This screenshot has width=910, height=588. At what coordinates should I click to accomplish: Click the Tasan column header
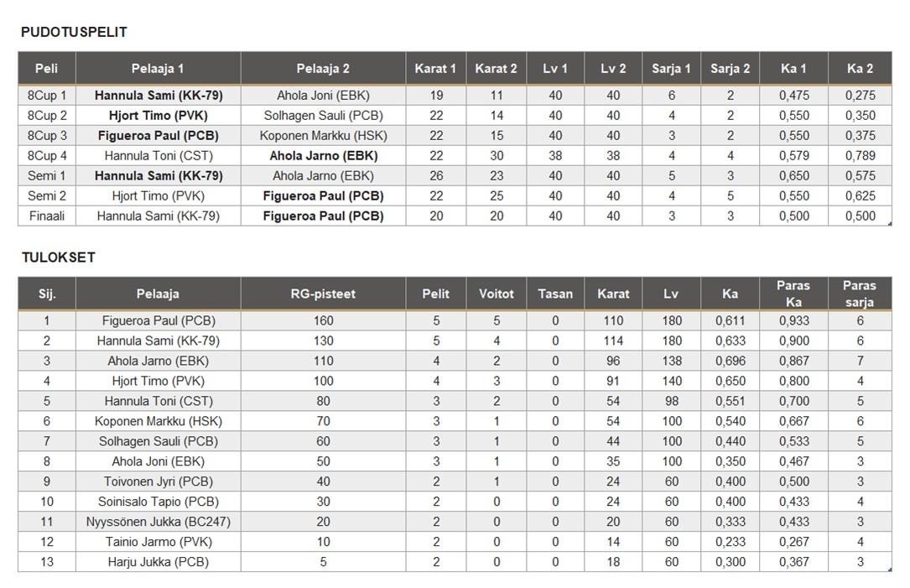(x=555, y=294)
